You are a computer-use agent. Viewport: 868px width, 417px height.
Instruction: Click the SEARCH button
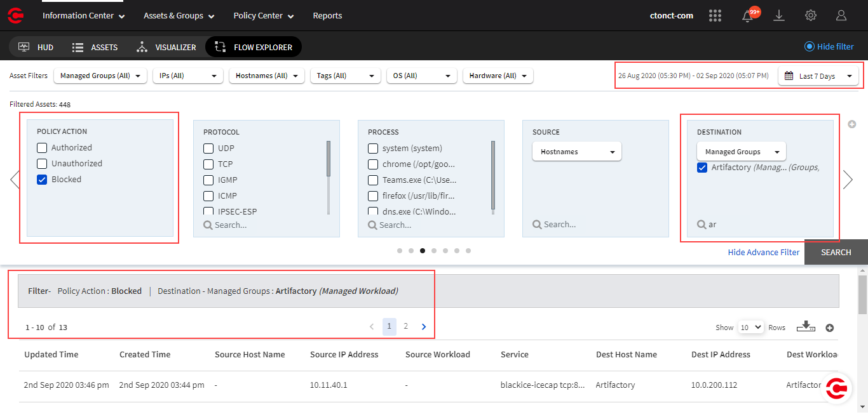coord(836,252)
